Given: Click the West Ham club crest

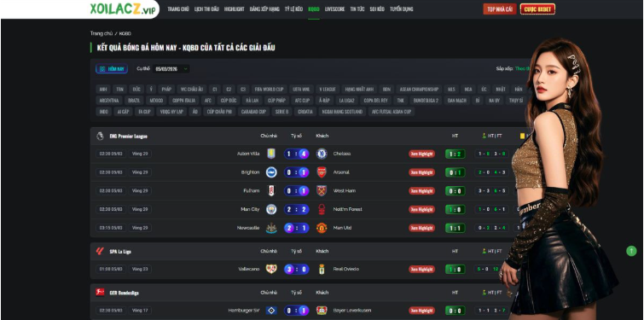Looking at the screenshot, I should pyautogui.click(x=322, y=190).
